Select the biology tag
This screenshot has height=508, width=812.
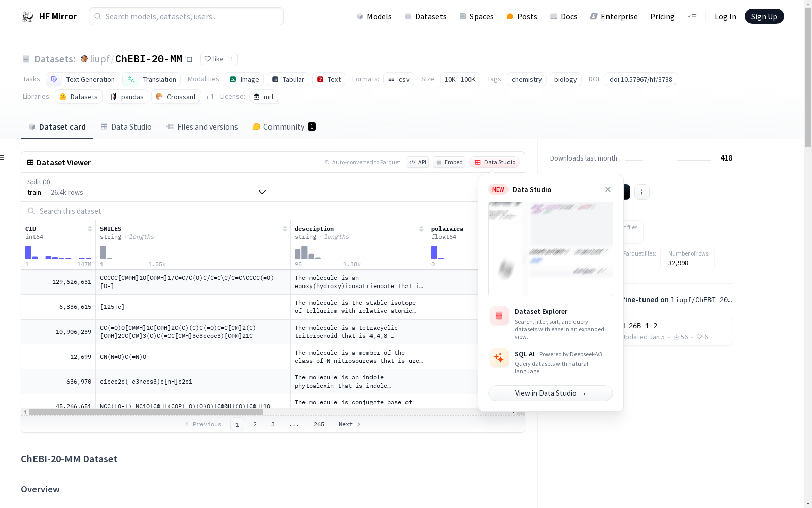tap(565, 79)
